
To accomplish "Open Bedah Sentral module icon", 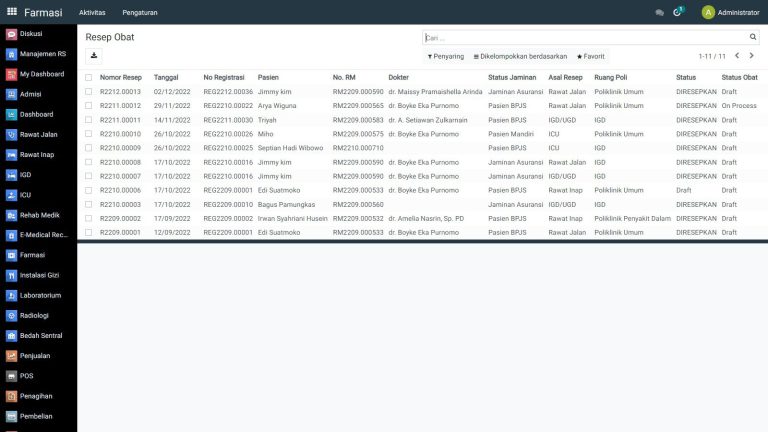I will pyautogui.click(x=11, y=336).
